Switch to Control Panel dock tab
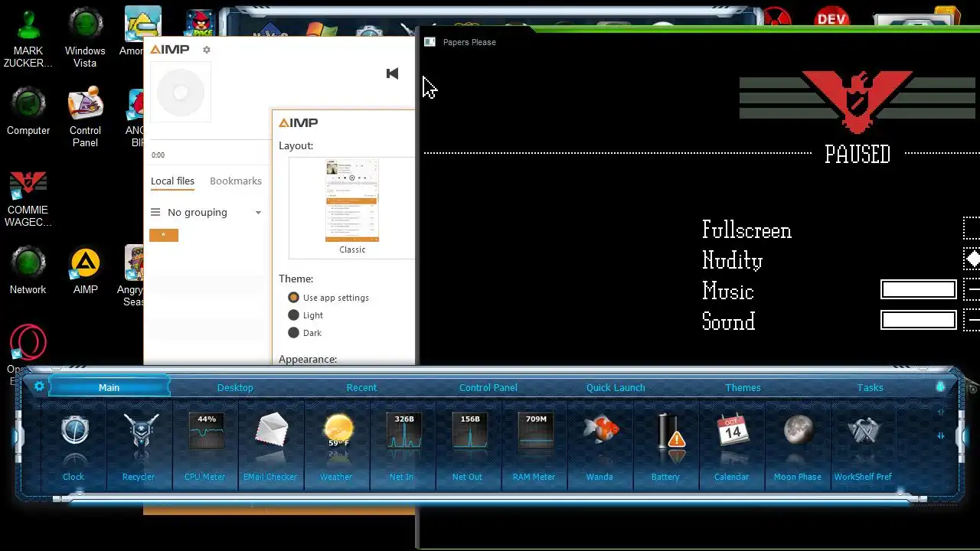980x551 pixels. [x=488, y=387]
